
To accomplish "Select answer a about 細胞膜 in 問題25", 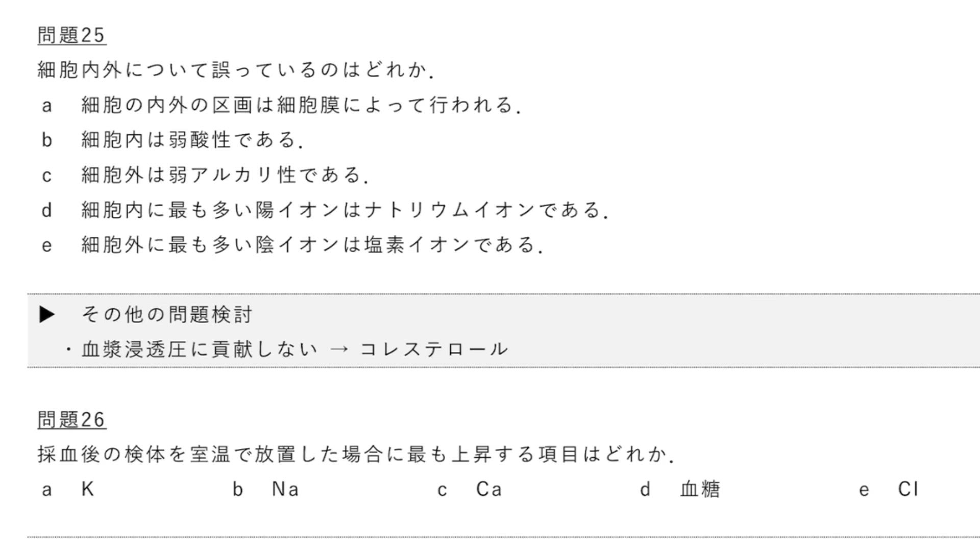I will 300,105.
